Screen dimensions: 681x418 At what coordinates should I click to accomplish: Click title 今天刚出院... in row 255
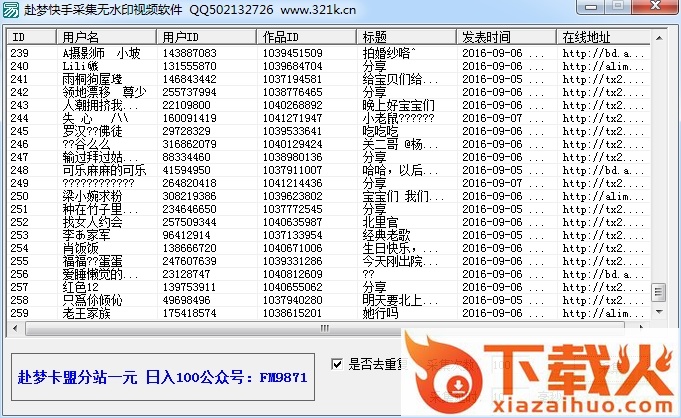tap(400, 262)
